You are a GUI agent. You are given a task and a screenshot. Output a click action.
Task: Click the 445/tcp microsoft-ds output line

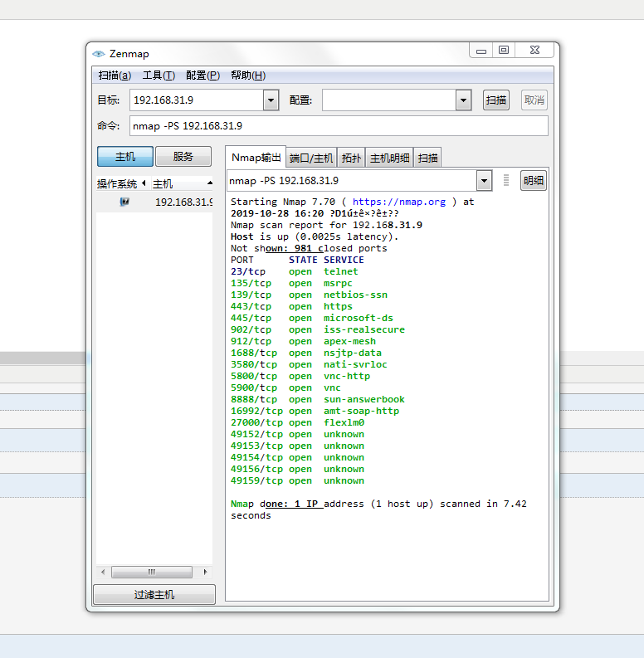(x=312, y=318)
